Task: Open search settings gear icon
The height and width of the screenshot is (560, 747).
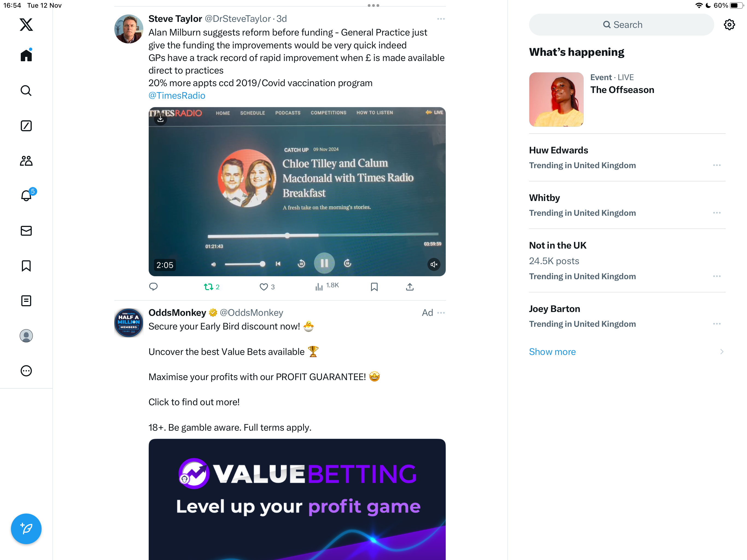Action: tap(729, 25)
